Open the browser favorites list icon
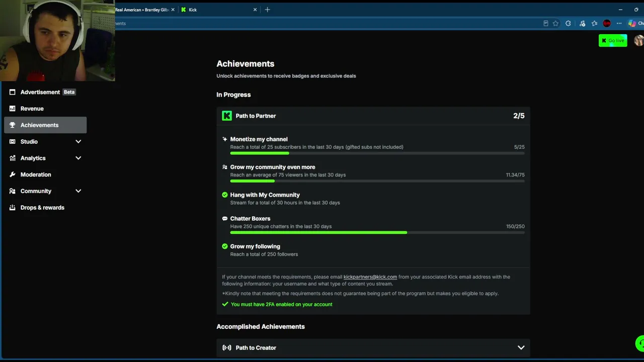 (594, 23)
